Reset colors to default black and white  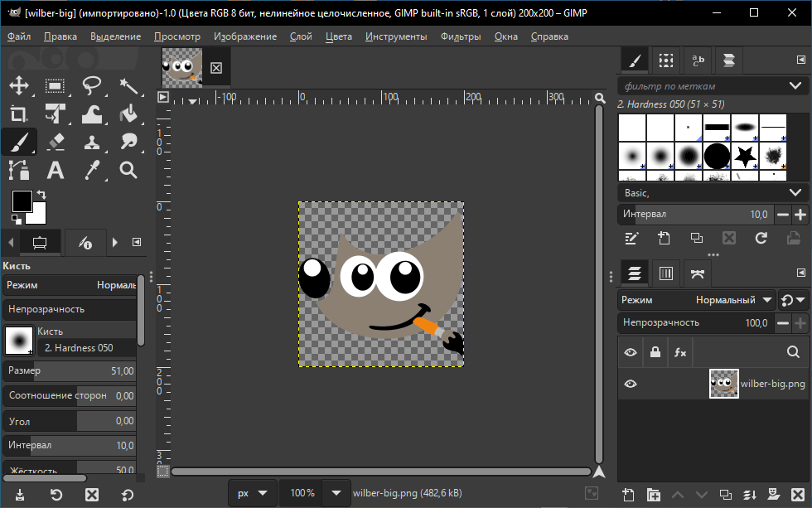(16, 220)
